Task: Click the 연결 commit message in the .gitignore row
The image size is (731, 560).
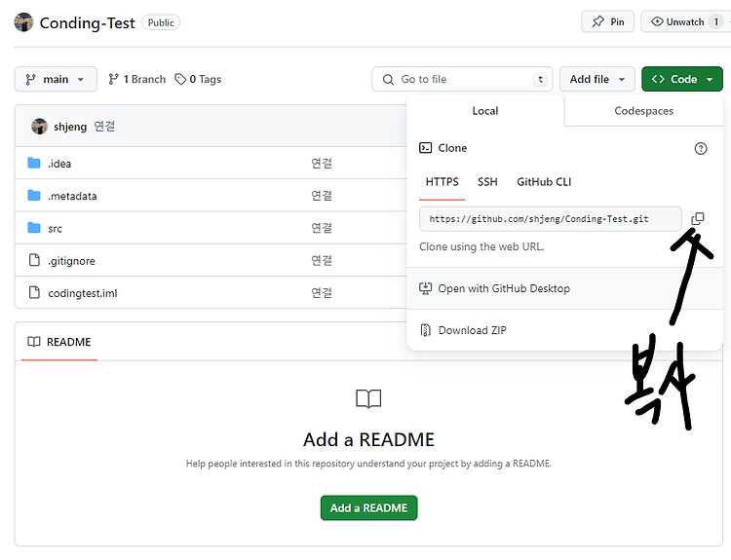Action: [322, 260]
